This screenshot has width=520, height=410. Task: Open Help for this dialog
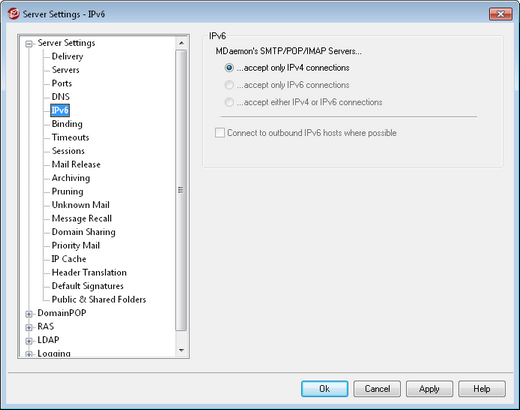click(482, 389)
